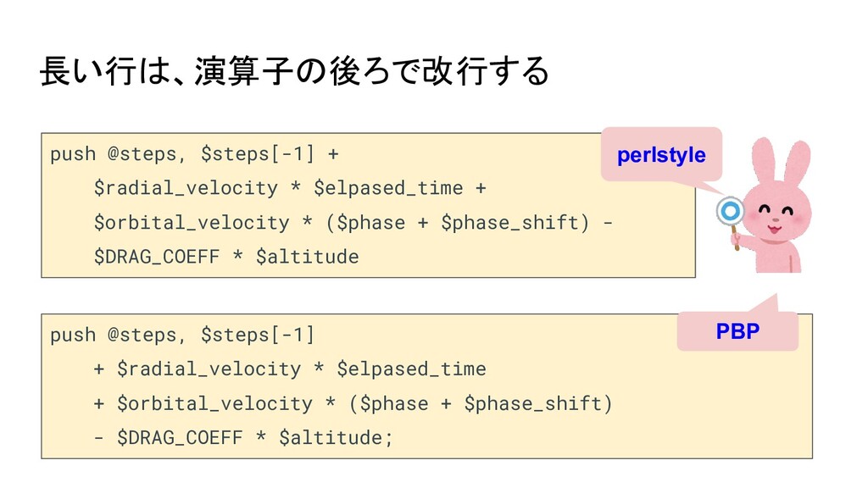Click the pink rabbit illustration
Screen dimensions: 868x488
tap(765, 205)
